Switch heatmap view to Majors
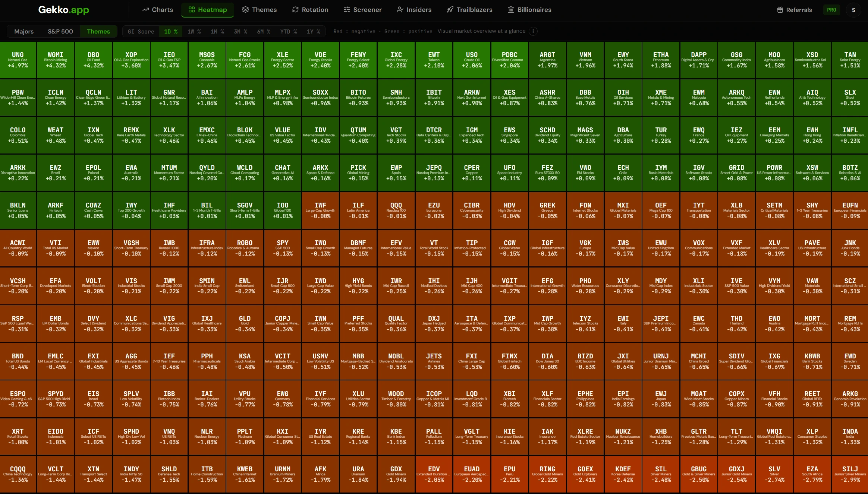Viewport: 868px width, 494px height. [x=23, y=31]
